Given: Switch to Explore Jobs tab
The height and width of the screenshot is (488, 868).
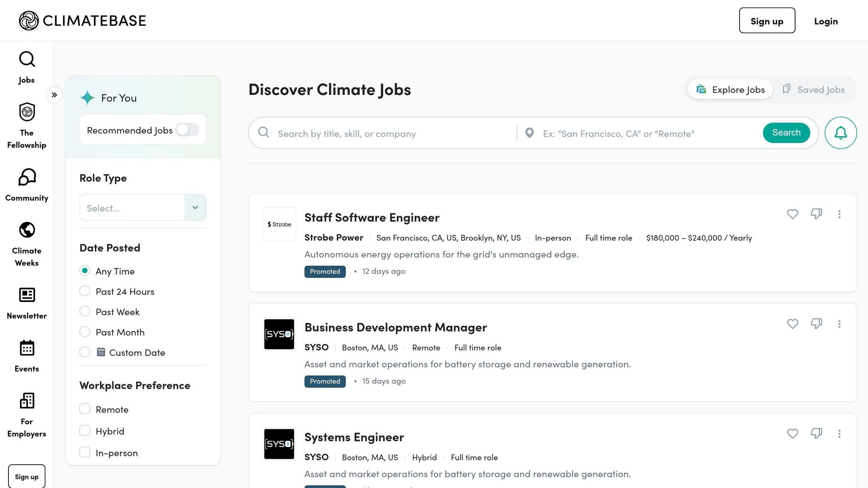Looking at the screenshot, I should [730, 89].
